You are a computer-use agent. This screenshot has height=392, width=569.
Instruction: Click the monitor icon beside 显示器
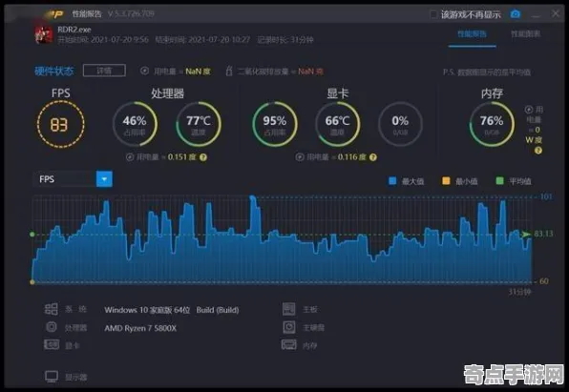pyautogui.click(x=52, y=377)
